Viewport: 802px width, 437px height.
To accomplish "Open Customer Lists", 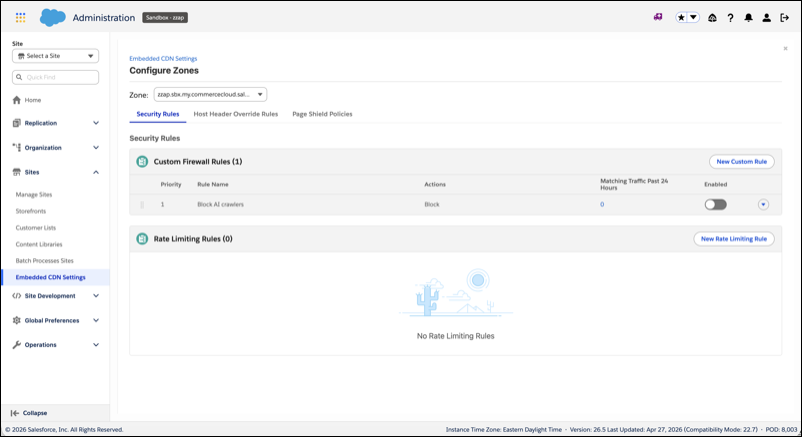I will click(x=36, y=228).
